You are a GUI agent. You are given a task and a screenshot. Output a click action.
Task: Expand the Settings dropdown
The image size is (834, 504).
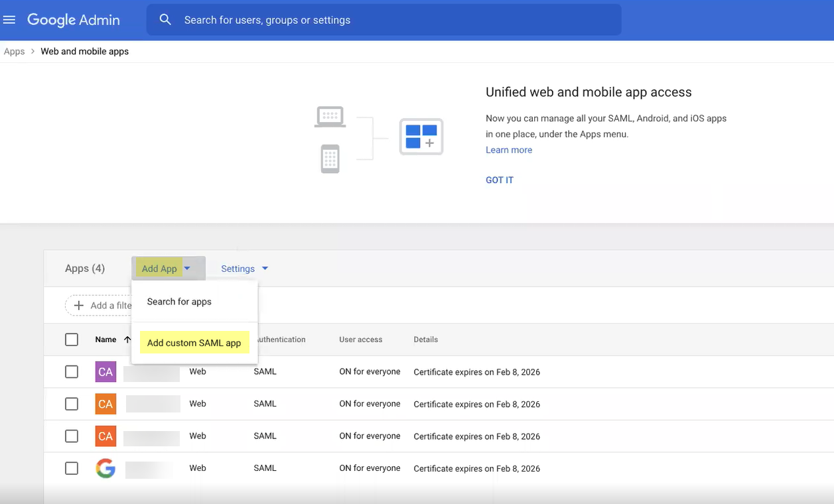pos(244,269)
